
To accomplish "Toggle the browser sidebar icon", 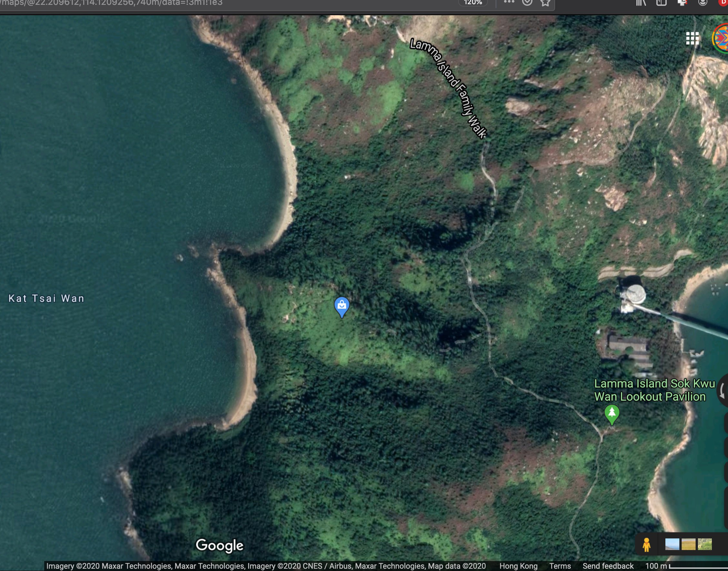I will pyautogui.click(x=661, y=3).
